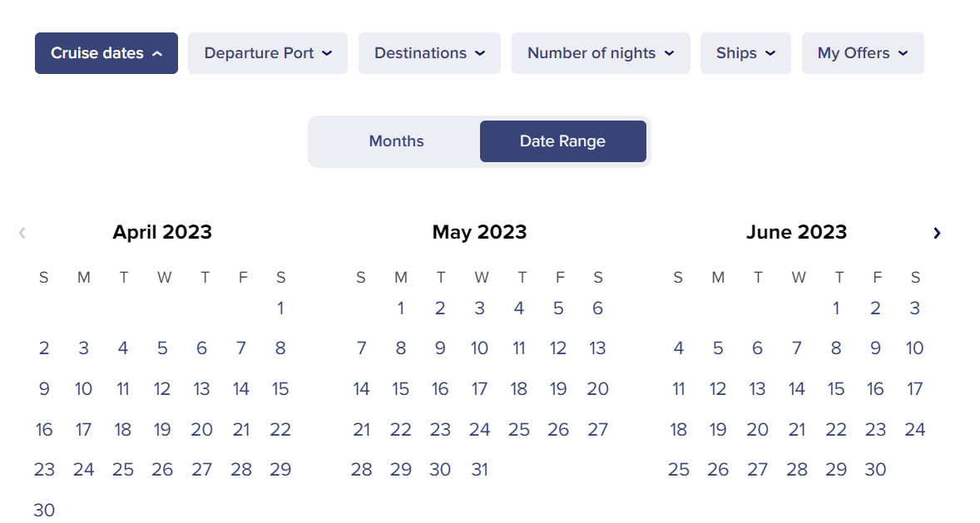Expand the My Offers filter

tap(863, 53)
